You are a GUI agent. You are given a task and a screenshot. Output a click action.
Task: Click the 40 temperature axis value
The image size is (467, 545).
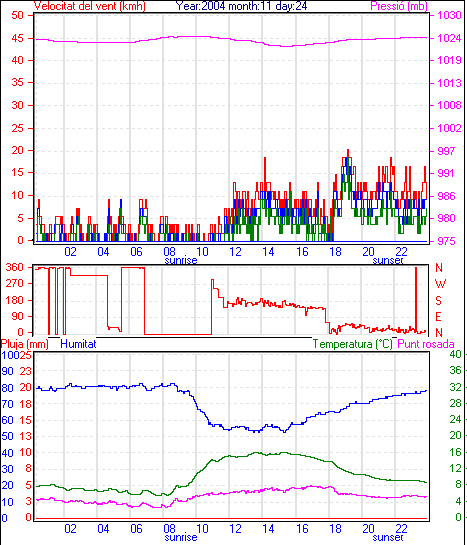point(455,354)
